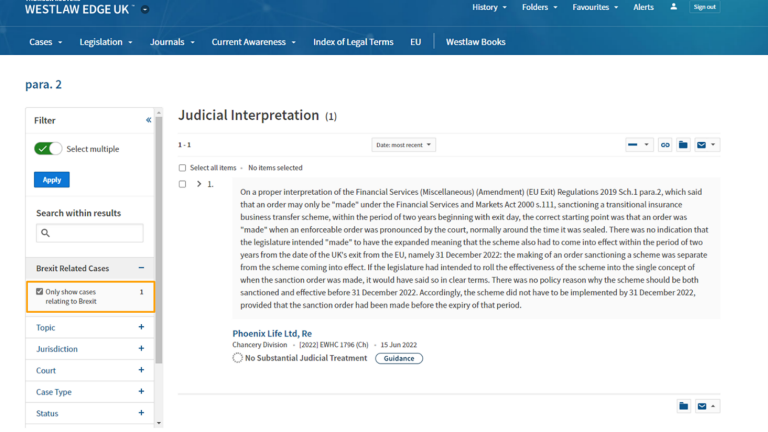Click the detail level view icon

(x=633, y=145)
